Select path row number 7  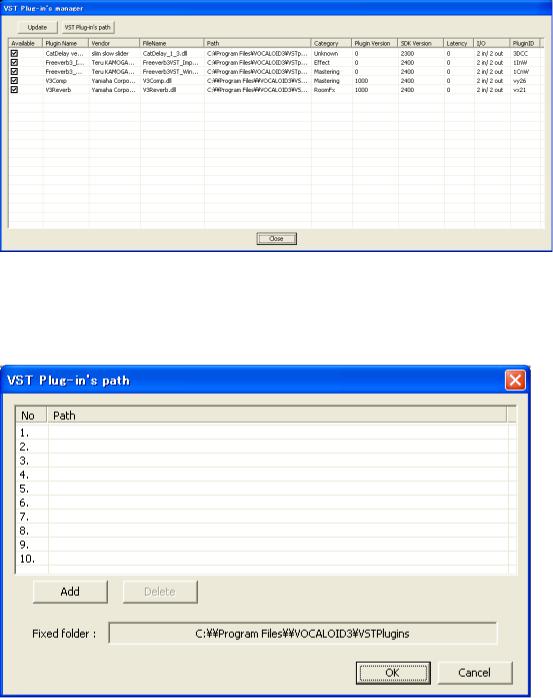pos(266,517)
